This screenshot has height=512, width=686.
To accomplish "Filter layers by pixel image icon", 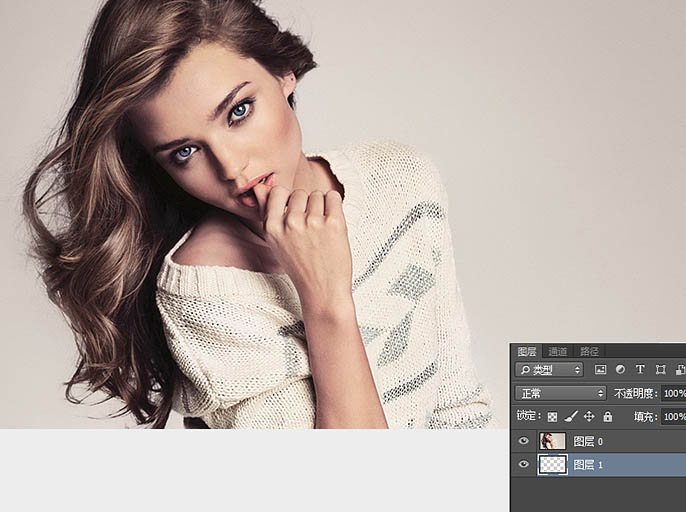I will point(600,370).
